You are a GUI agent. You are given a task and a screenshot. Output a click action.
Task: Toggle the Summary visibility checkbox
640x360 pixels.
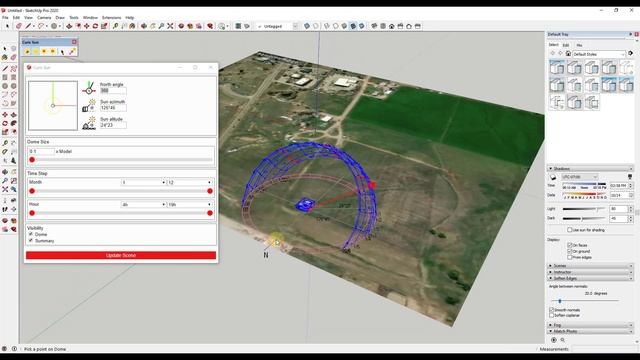pyautogui.click(x=31, y=241)
